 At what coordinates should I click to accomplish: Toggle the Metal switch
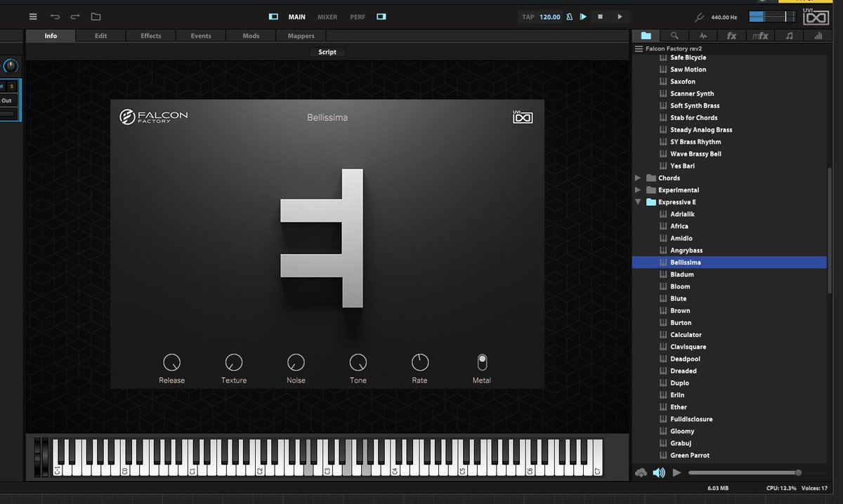point(482,362)
